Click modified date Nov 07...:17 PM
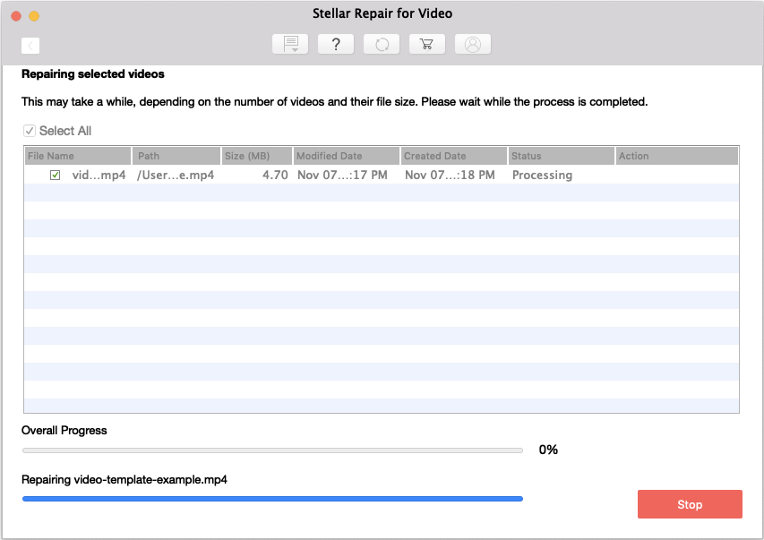This screenshot has height=540, width=764. click(x=343, y=175)
